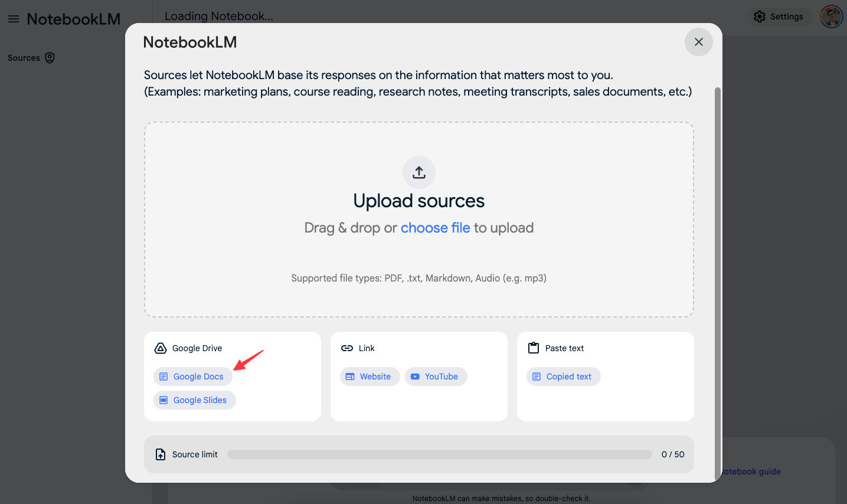Click the choose file upload link
The height and width of the screenshot is (504, 847).
[x=435, y=228]
